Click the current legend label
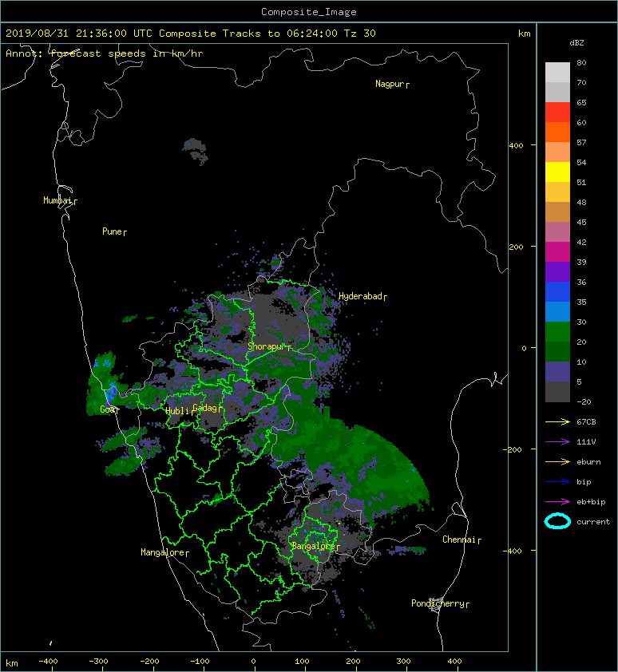This screenshot has height=672, width=618. click(593, 522)
